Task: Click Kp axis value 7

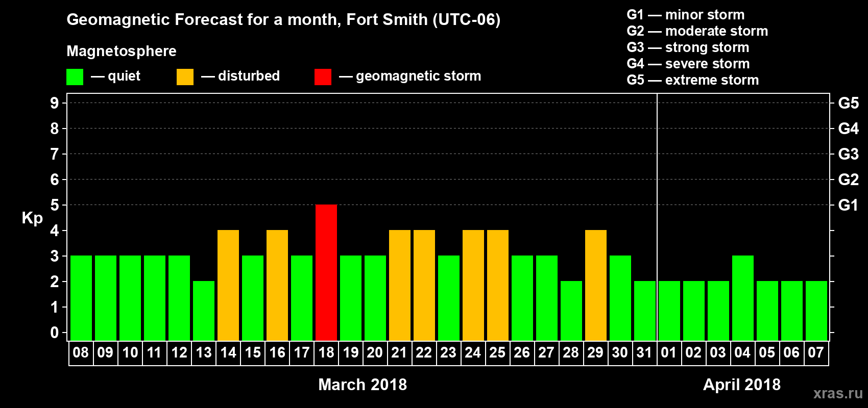Action: [55, 154]
